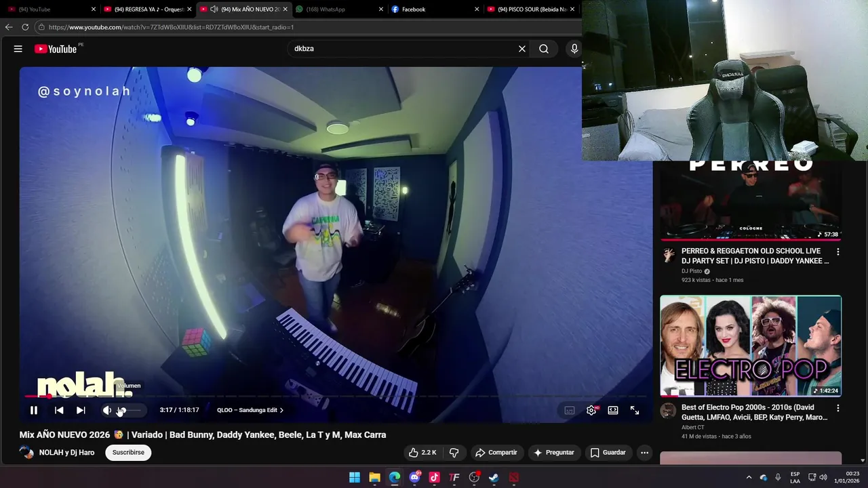Open Microsoft Edge on the taskbar
This screenshot has width=868, height=488.
(x=395, y=477)
